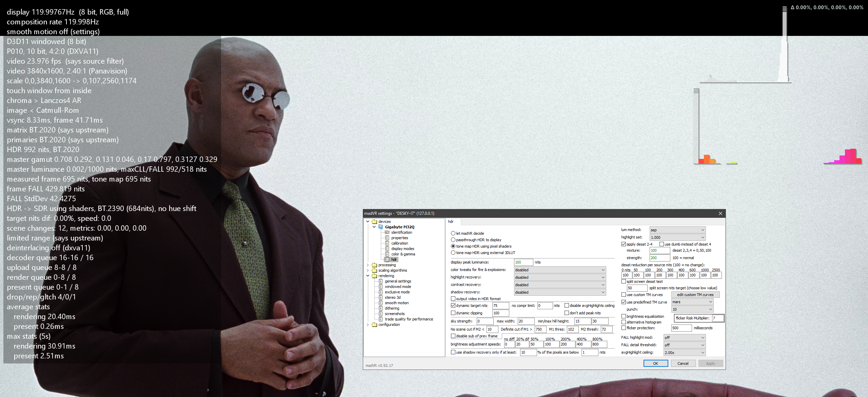Viewport: 868px width, 397px height.
Task: Click the color & gamma page icon
Action: tap(387, 254)
